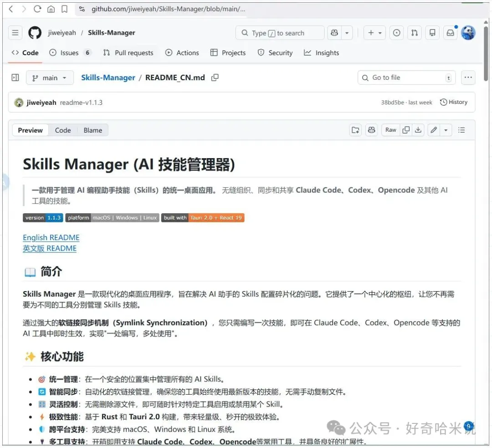Switch to the Pull requests tab
Screen dimensions: 492x448
[x=128, y=53]
